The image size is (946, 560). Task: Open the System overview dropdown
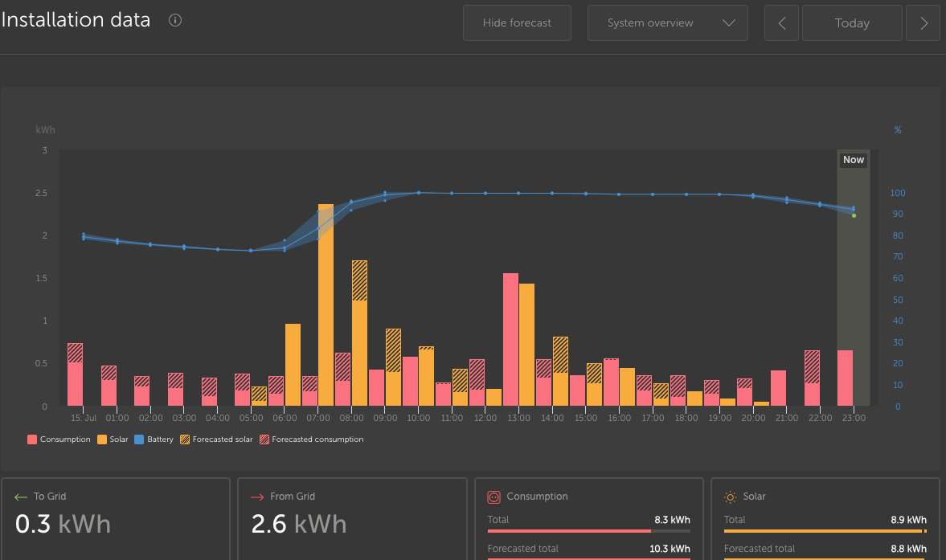(x=667, y=23)
